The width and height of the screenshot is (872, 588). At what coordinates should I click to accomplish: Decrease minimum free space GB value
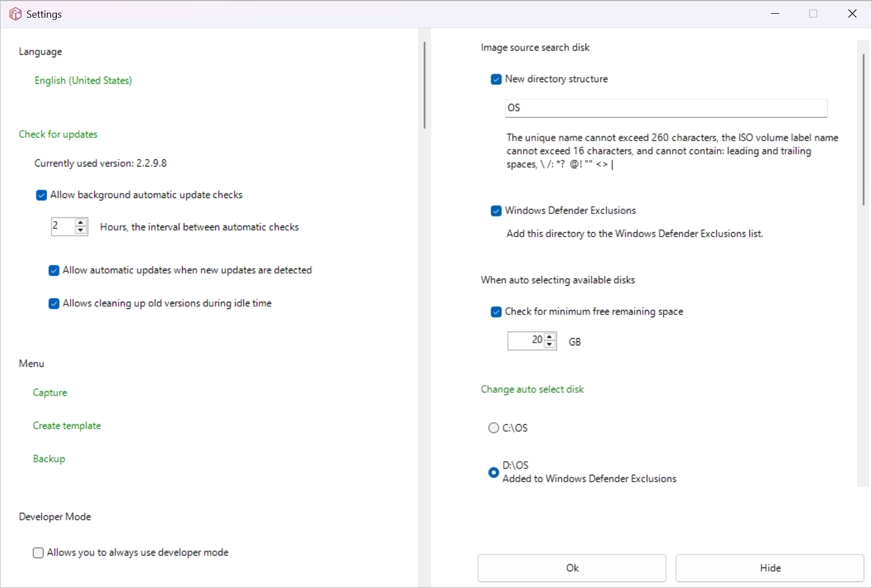550,345
